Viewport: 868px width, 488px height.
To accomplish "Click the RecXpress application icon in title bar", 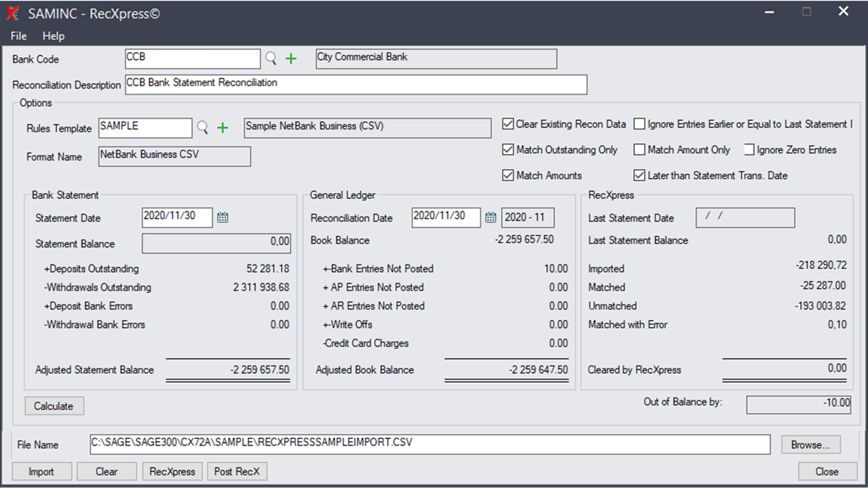I will [x=12, y=13].
